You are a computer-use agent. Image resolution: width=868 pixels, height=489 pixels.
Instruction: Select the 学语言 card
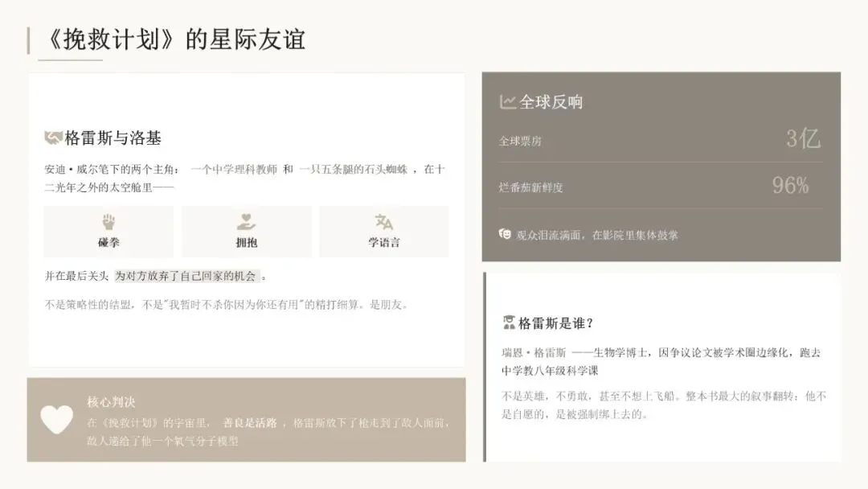pos(383,232)
